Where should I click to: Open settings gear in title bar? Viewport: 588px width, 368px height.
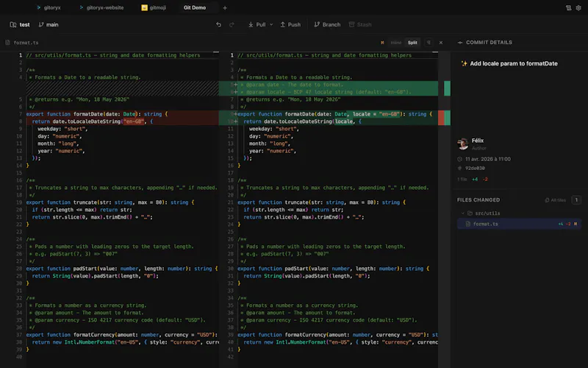point(578,7)
